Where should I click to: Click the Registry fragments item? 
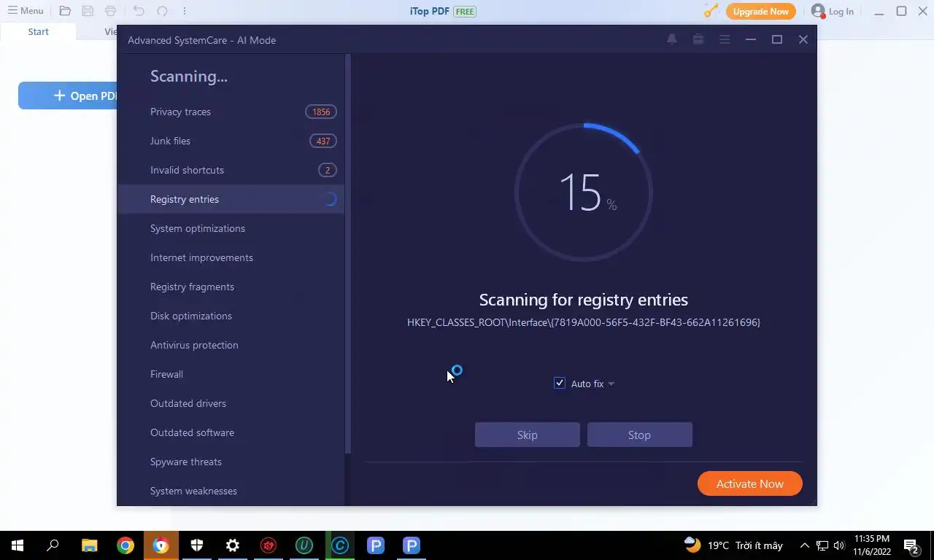231,287
